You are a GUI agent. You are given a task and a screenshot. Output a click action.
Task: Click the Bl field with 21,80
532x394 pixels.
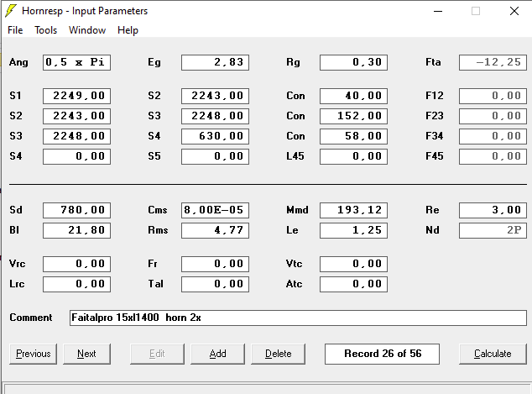pyautogui.click(x=76, y=230)
